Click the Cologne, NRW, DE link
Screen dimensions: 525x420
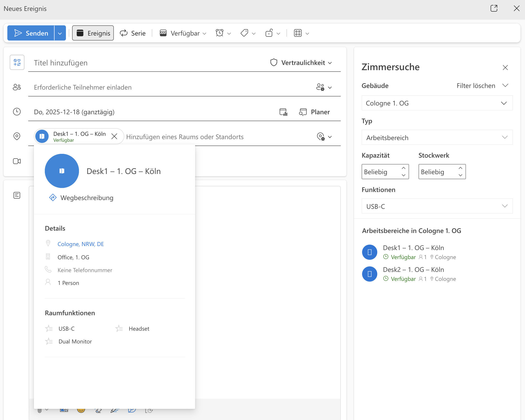click(x=81, y=244)
